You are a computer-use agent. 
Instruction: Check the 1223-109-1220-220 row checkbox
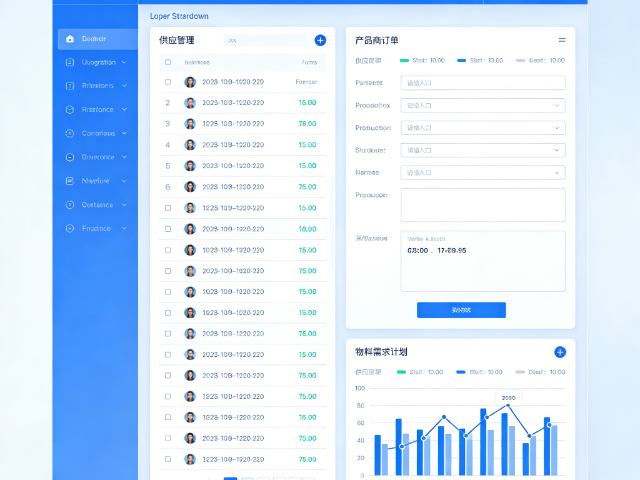coord(168,208)
